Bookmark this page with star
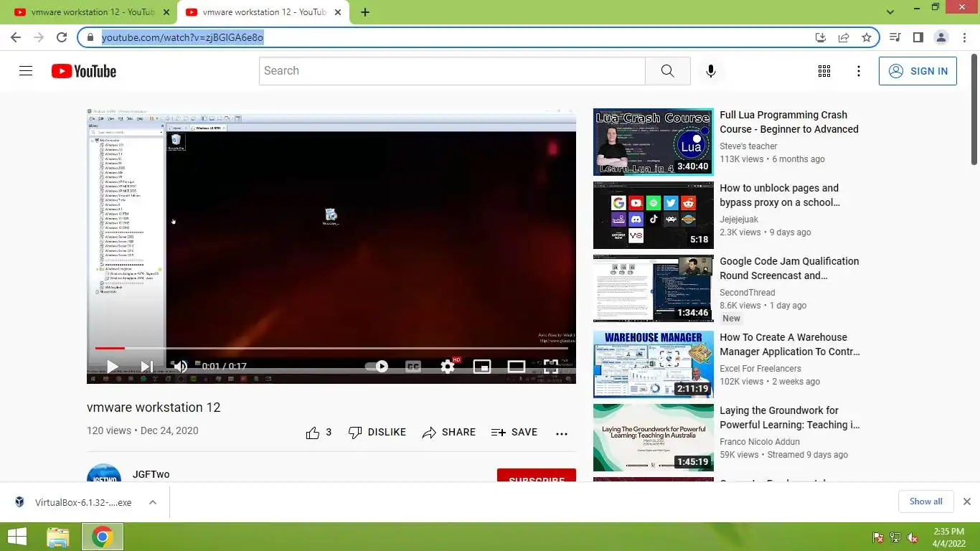 tap(867, 37)
